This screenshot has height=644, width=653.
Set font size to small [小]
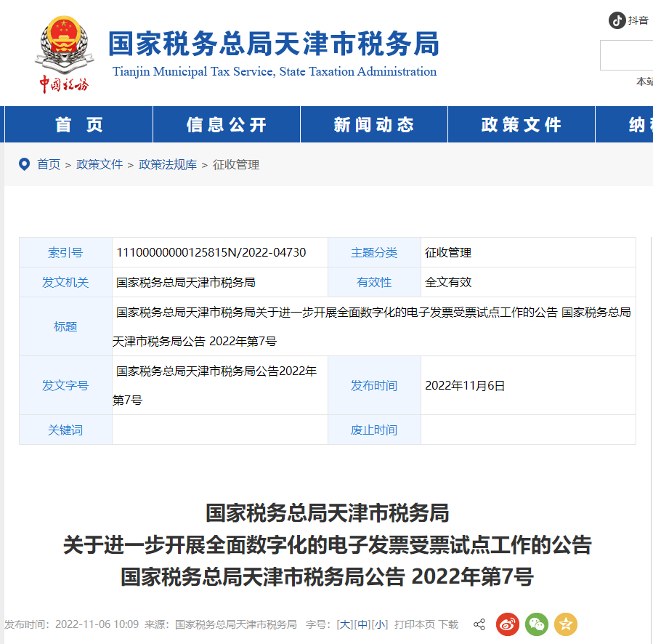pos(379,624)
